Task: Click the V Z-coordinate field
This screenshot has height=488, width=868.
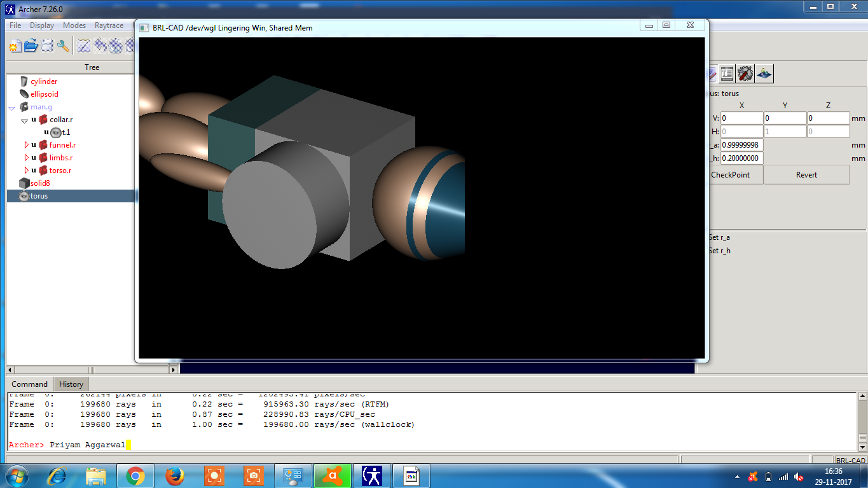Action: click(x=828, y=118)
